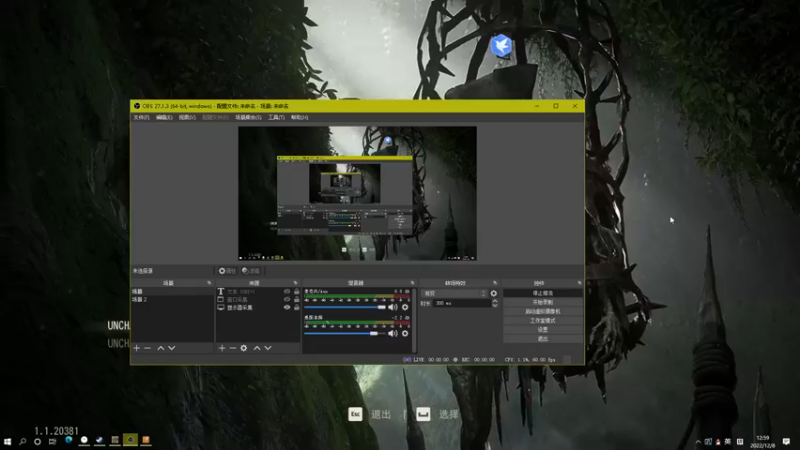Viewport: 800px width, 450px height.
Task: Click the audio mixer vertical scrollbar
Action: tap(414, 320)
